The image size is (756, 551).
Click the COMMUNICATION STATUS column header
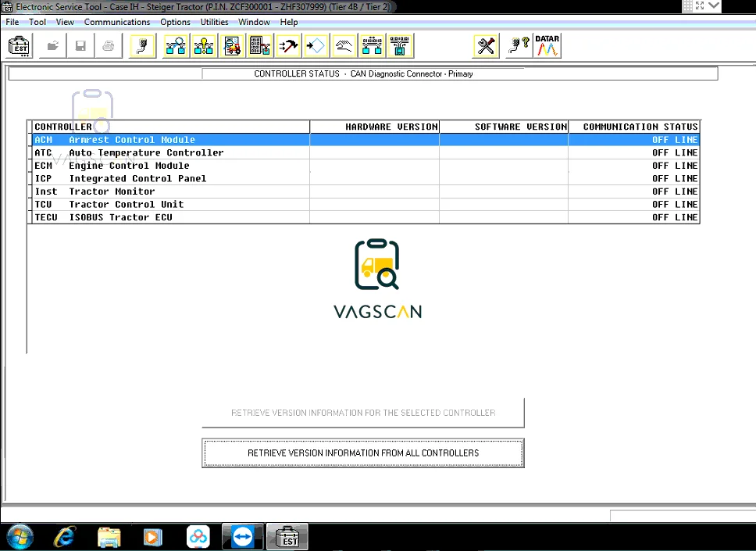pos(634,127)
